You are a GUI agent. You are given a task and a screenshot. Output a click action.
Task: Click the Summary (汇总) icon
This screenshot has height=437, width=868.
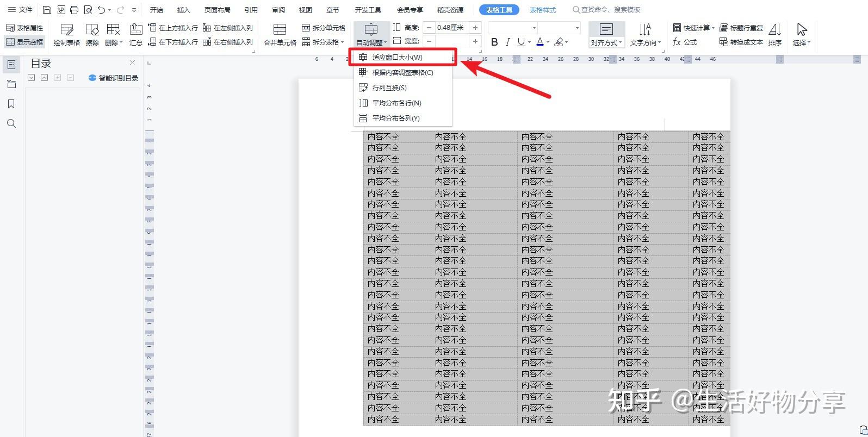(136, 34)
